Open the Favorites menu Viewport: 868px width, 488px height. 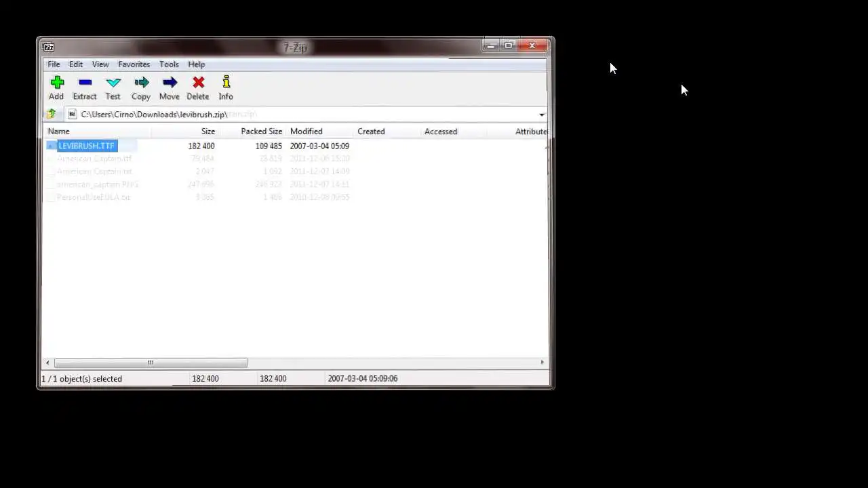pyautogui.click(x=134, y=64)
